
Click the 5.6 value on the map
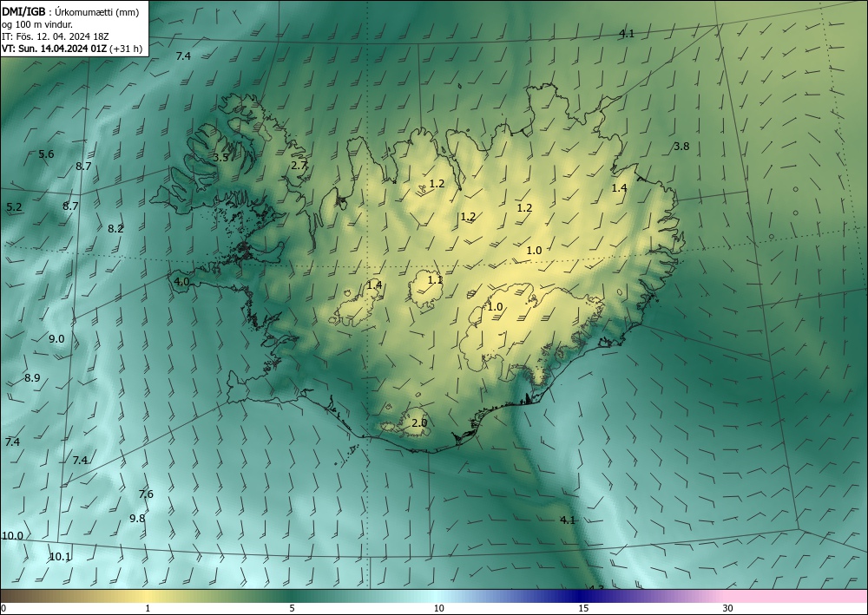coord(47,154)
